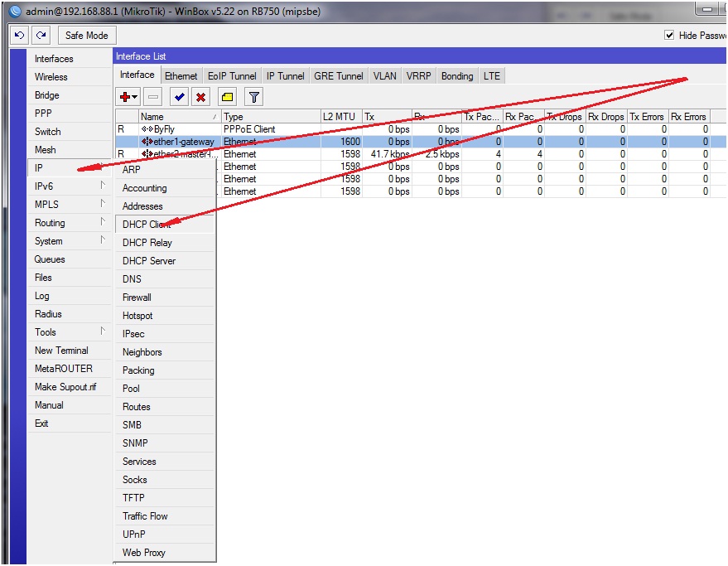Viewport: 728px width, 566px height.
Task: Open Queues in the sidebar
Action: [70, 259]
